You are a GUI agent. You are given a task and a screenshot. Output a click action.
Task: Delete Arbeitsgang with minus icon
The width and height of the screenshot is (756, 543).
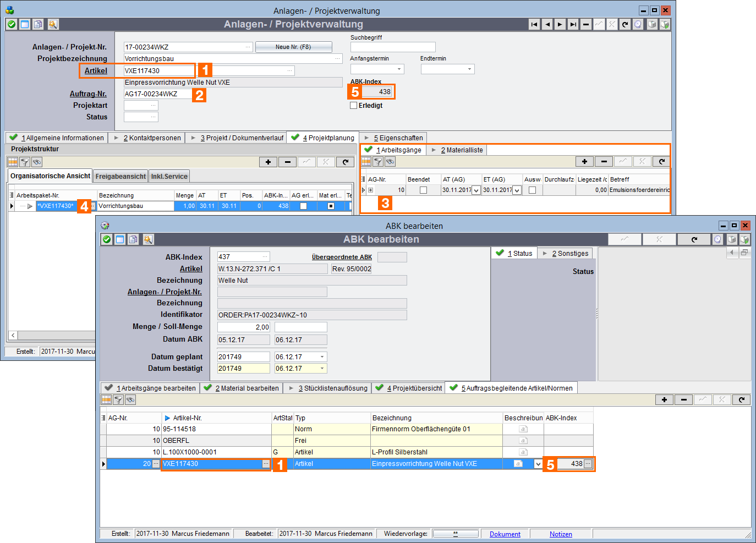point(604,161)
